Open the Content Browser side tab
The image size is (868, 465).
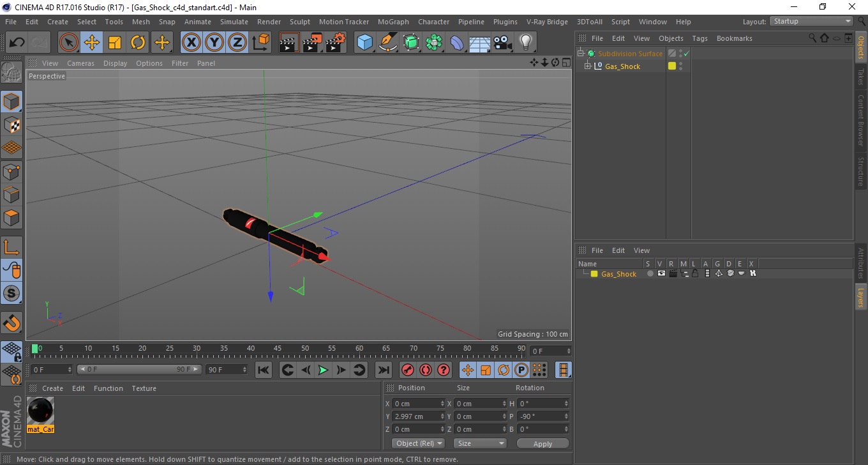click(861, 120)
